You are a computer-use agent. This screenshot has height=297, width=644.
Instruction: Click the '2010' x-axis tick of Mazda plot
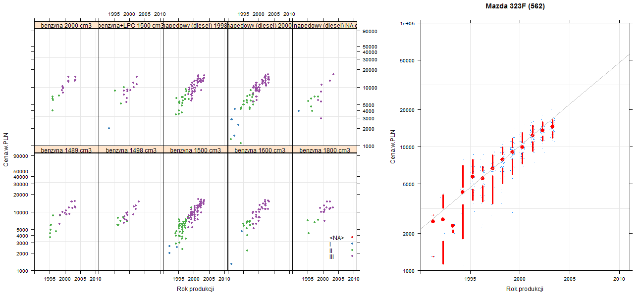click(x=619, y=280)
